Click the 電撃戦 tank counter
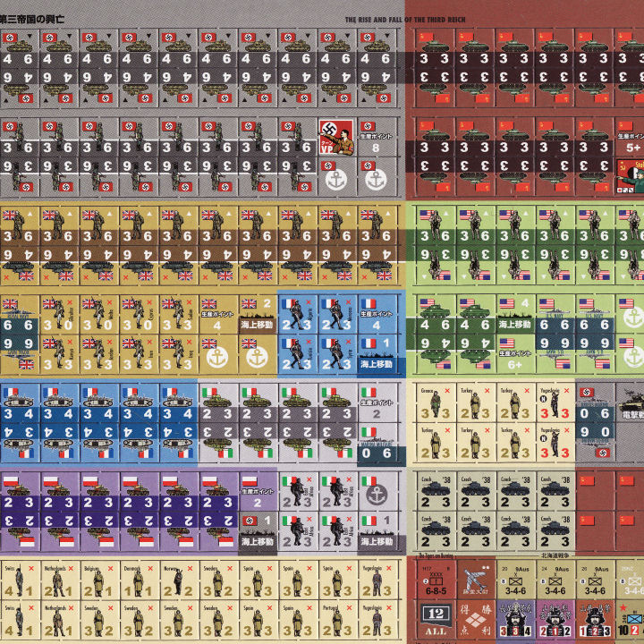The height and width of the screenshot is (644, 644). click(x=631, y=403)
